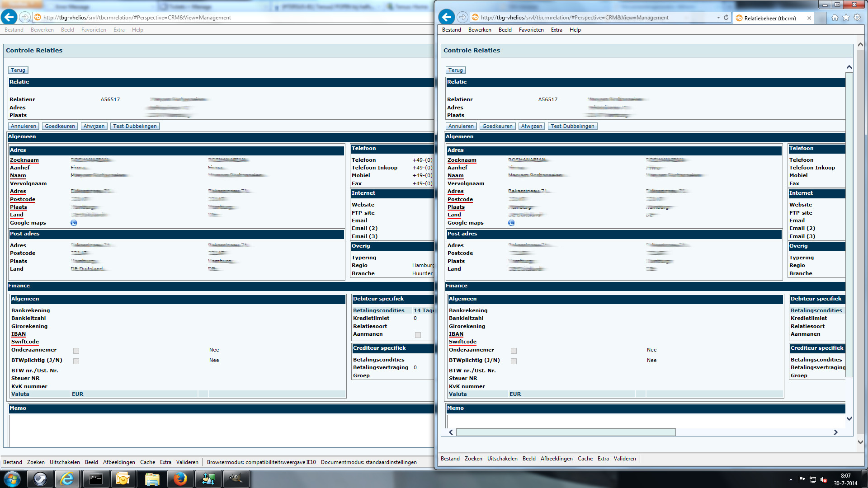The image size is (868, 488).
Task: Launch Firefox from the taskbar
Action: coord(180,479)
